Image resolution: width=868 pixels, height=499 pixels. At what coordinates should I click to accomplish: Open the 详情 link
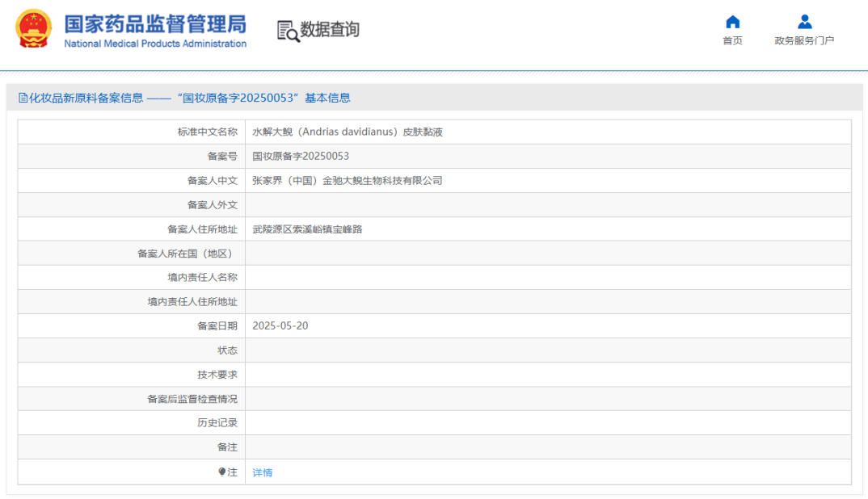click(263, 472)
